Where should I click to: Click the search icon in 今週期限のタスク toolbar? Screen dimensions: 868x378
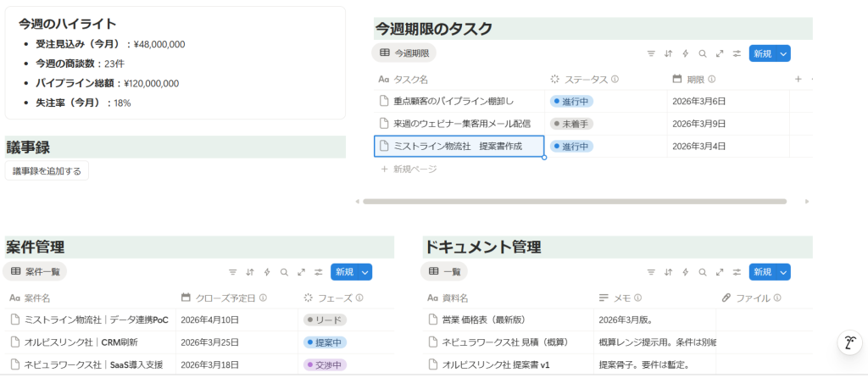point(703,53)
